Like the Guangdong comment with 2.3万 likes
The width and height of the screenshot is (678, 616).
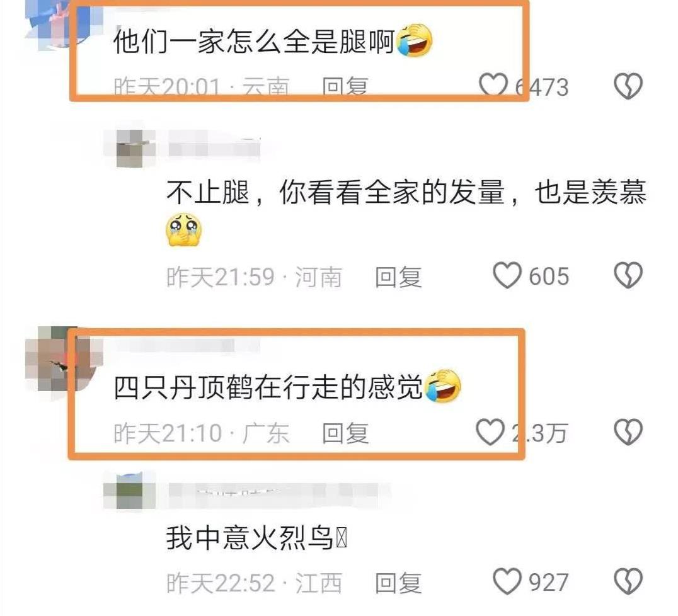490,432
